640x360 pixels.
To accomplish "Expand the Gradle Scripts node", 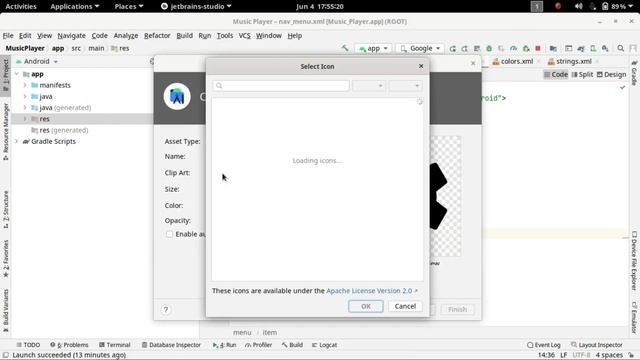I will click(17, 142).
